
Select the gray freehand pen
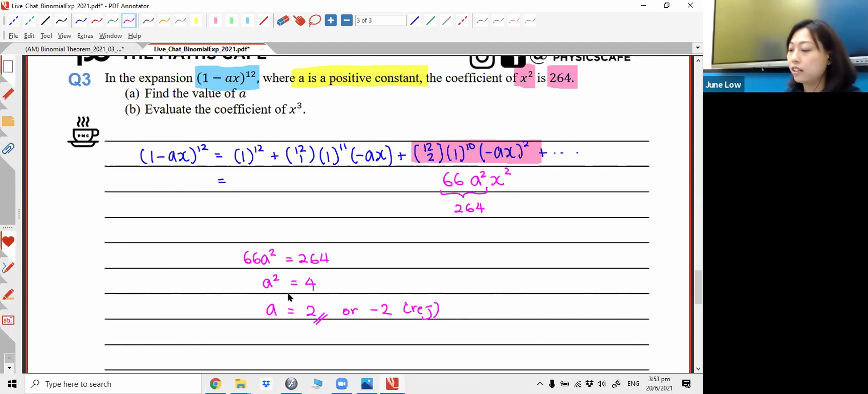point(180,21)
